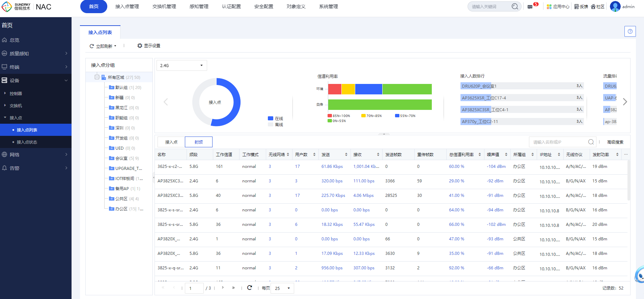
Task: Click the page number input box
Action: coord(194,288)
